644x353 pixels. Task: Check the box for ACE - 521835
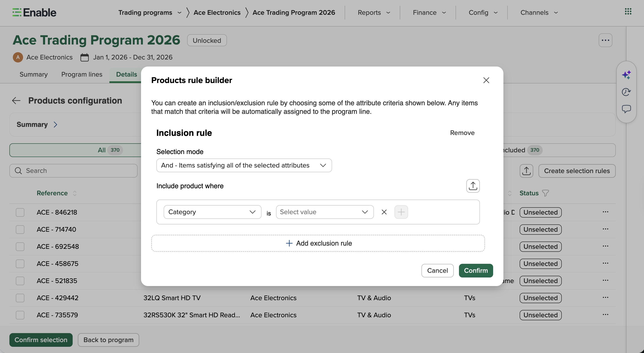click(x=20, y=281)
